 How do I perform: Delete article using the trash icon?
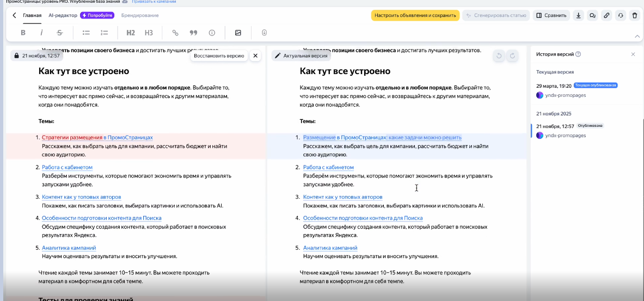pyautogui.click(x=634, y=15)
